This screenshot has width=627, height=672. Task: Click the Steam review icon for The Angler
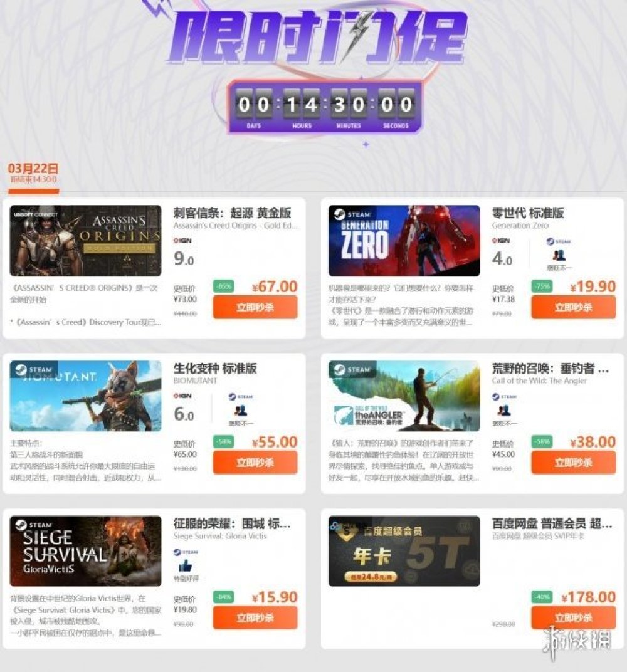[503, 411]
